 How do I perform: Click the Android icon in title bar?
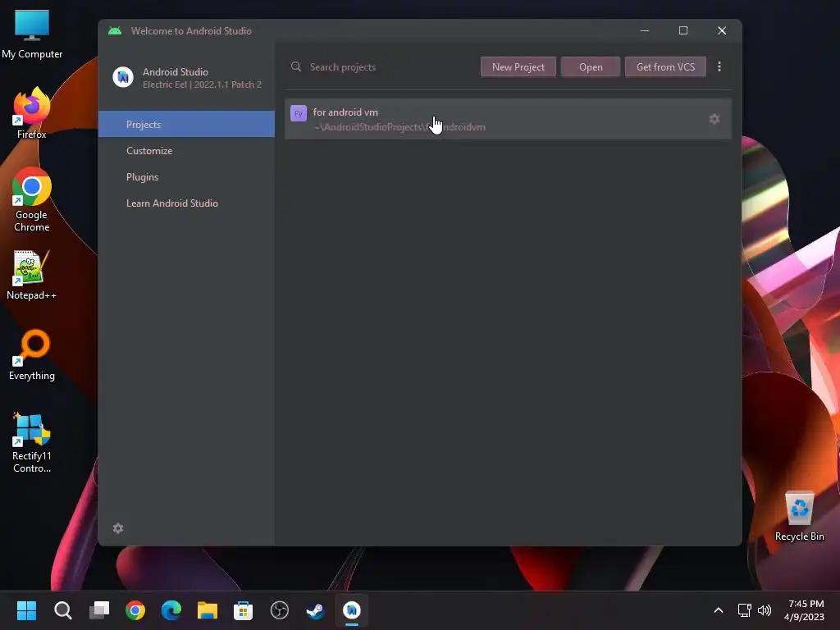[115, 30]
